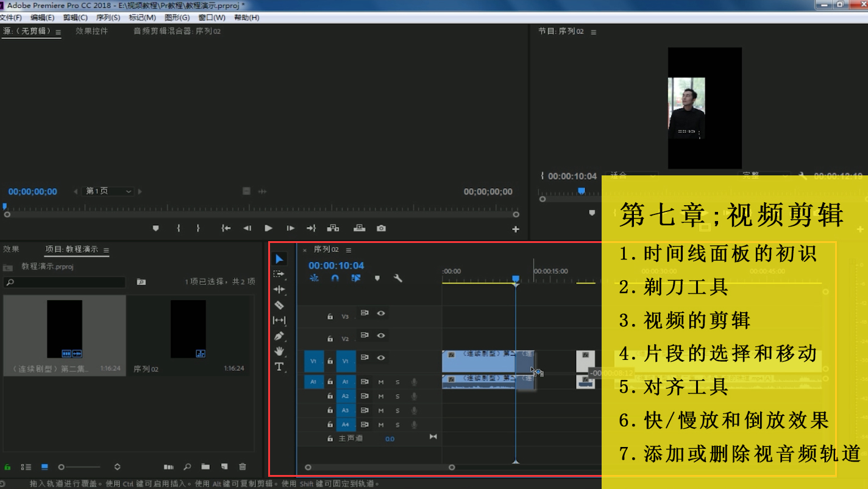This screenshot has height=489, width=868.
Task: Toggle V2 track output eye
Action: pos(381,336)
